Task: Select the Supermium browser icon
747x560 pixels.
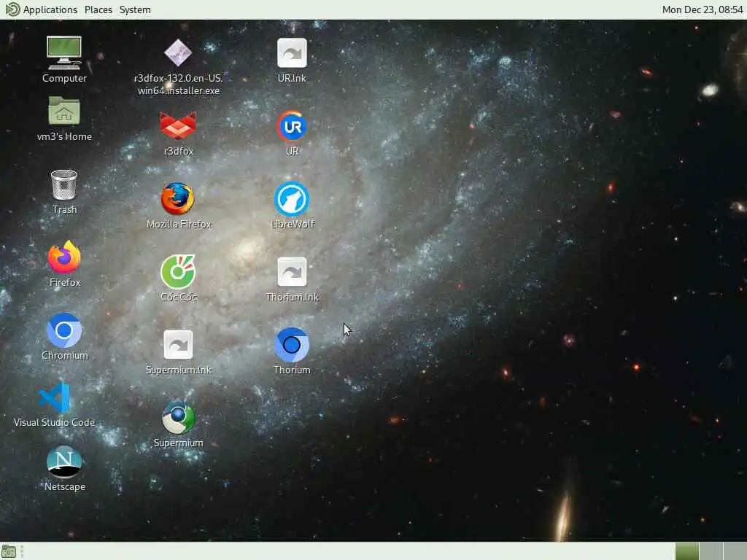Action: 178,418
